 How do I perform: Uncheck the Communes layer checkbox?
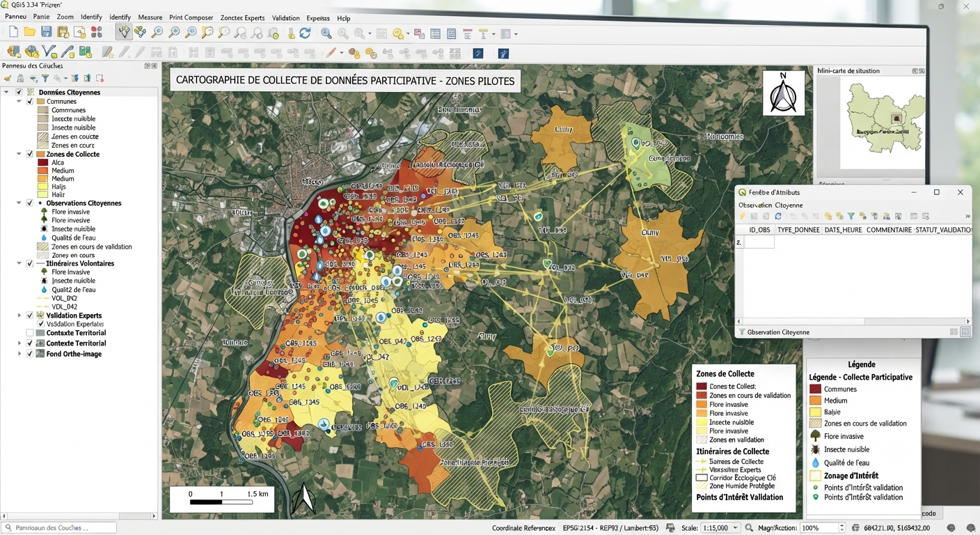click(x=30, y=102)
